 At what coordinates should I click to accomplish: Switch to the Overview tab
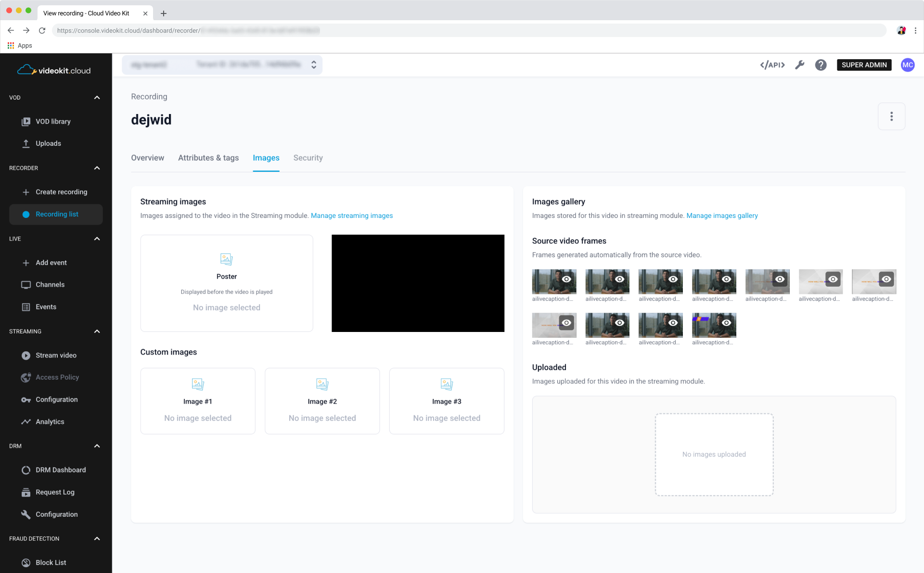[147, 158]
